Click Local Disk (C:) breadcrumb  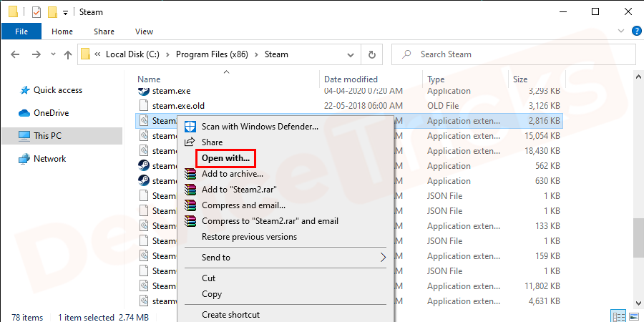coord(132,54)
